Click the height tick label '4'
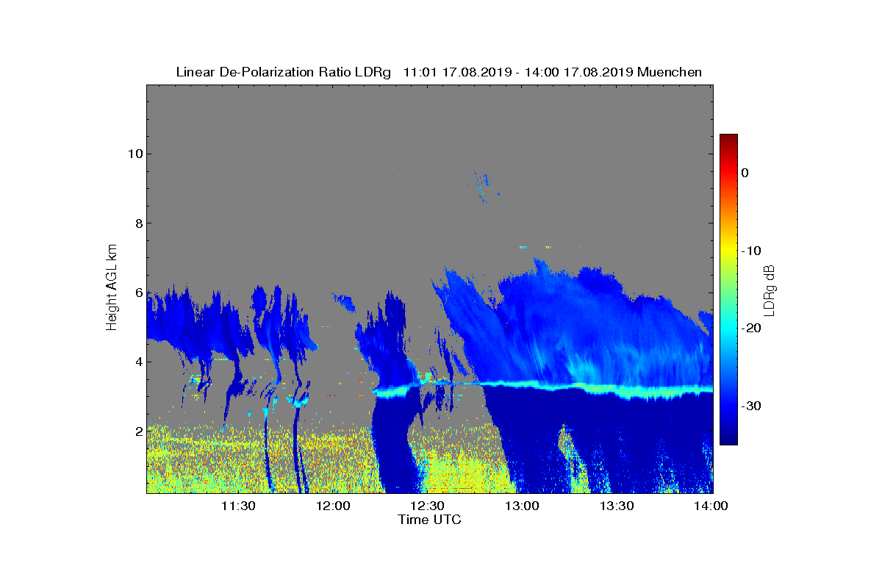The image size is (882, 588). (137, 362)
